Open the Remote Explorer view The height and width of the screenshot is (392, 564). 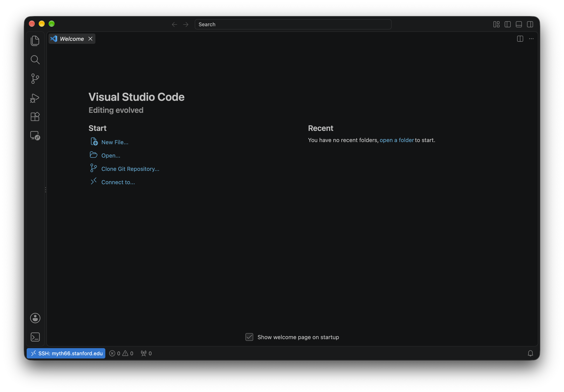tap(35, 135)
